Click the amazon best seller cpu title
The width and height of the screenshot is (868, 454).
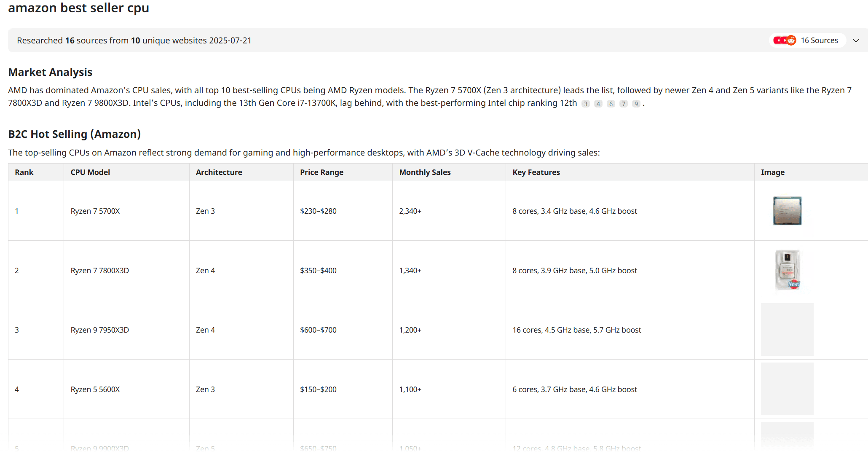78,8
